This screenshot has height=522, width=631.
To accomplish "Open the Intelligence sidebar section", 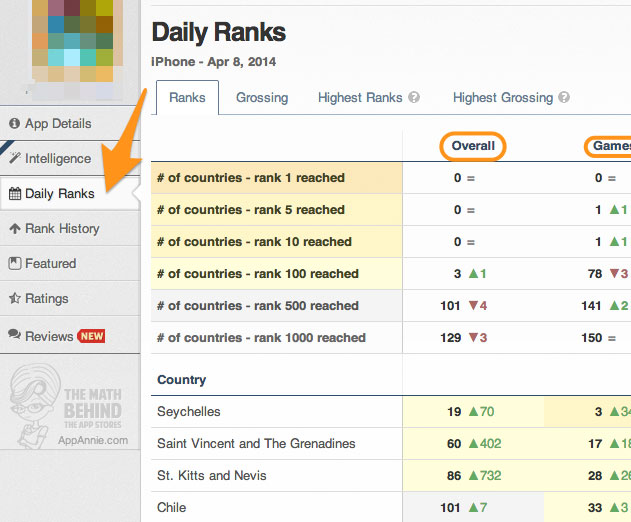I will [70, 159].
